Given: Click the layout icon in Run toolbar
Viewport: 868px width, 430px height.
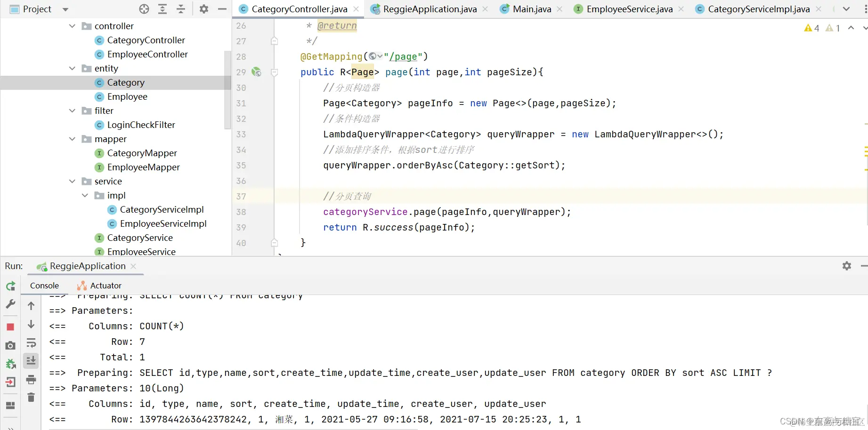Looking at the screenshot, I should click(x=10, y=405).
